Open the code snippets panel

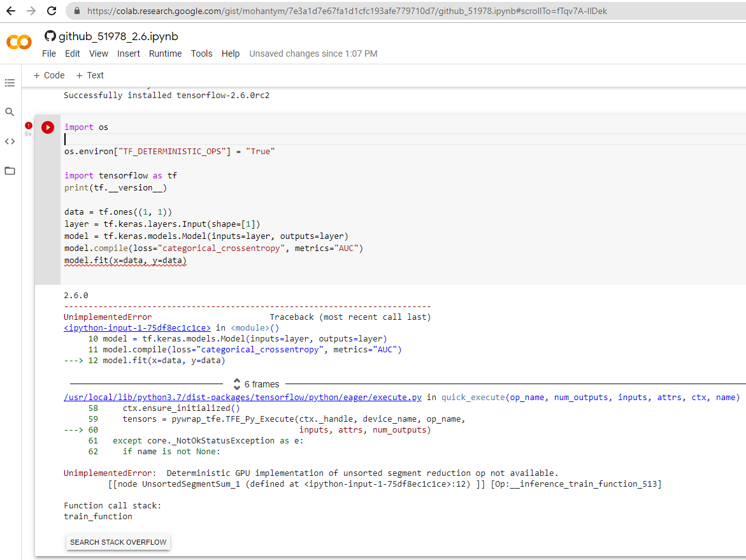10,141
